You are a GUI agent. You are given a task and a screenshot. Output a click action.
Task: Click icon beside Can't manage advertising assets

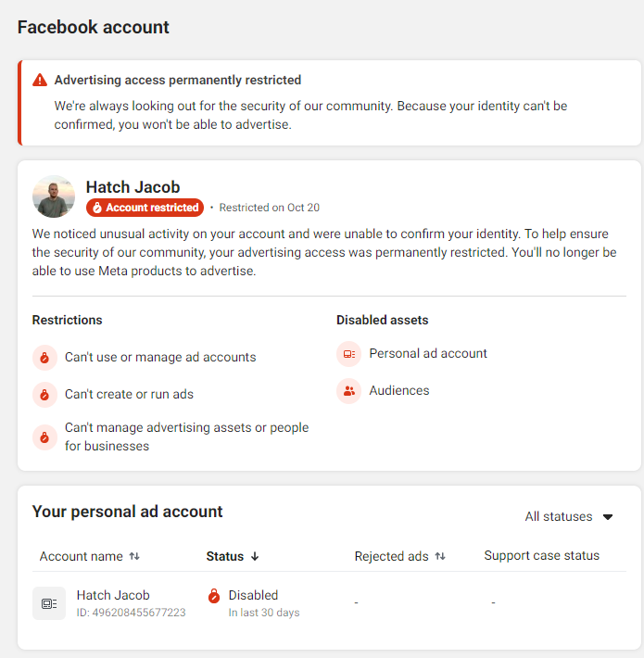tap(45, 437)
